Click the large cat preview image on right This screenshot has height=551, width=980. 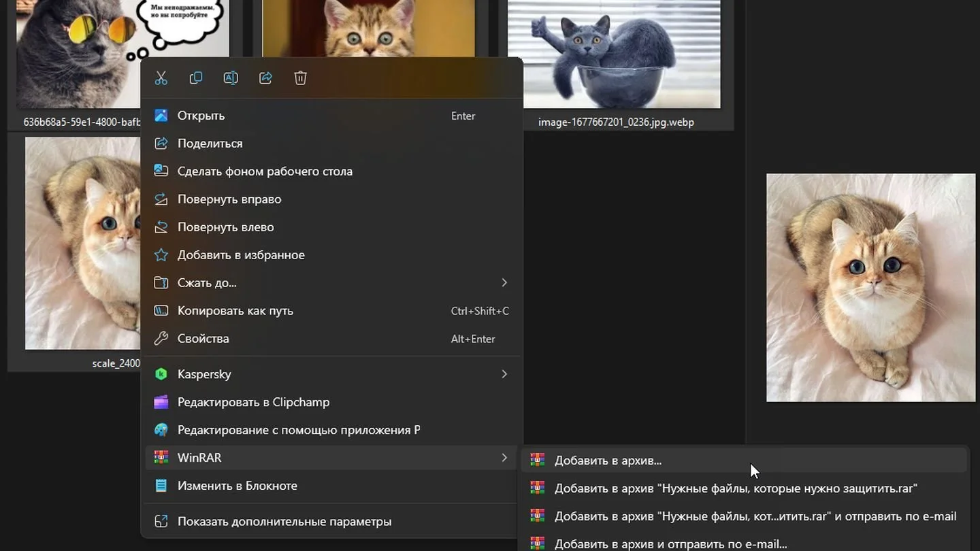click(870, 288)
